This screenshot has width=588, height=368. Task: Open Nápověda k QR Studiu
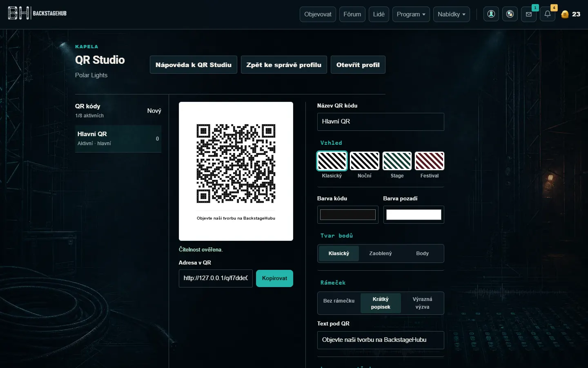pyautogui.click(x=194, y=65)
